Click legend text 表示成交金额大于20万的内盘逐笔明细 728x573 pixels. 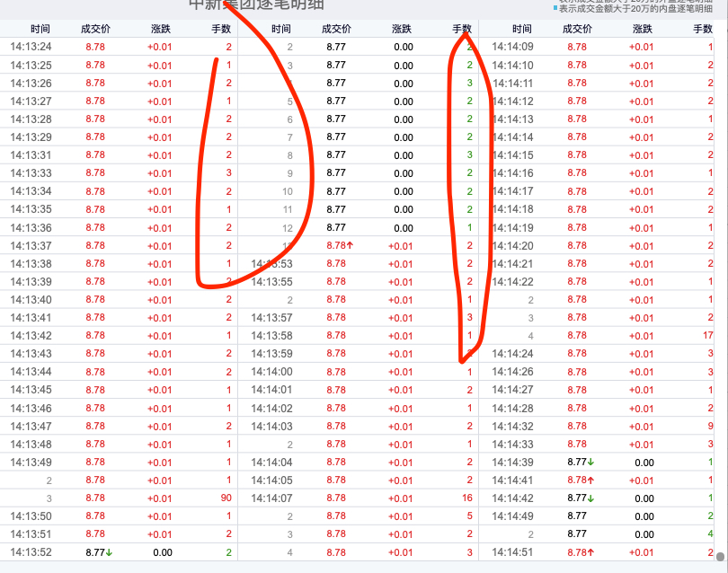(x=635, y=8)
